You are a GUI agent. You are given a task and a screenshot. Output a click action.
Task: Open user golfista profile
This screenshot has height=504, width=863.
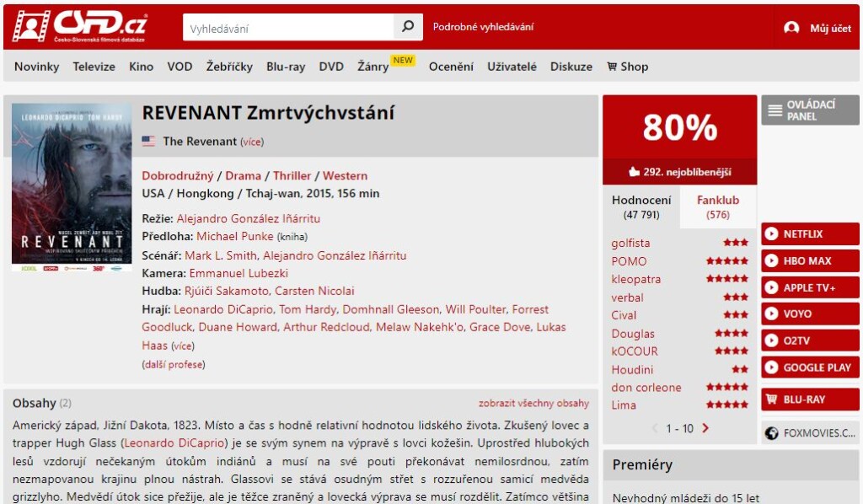(x=630, y=244)
